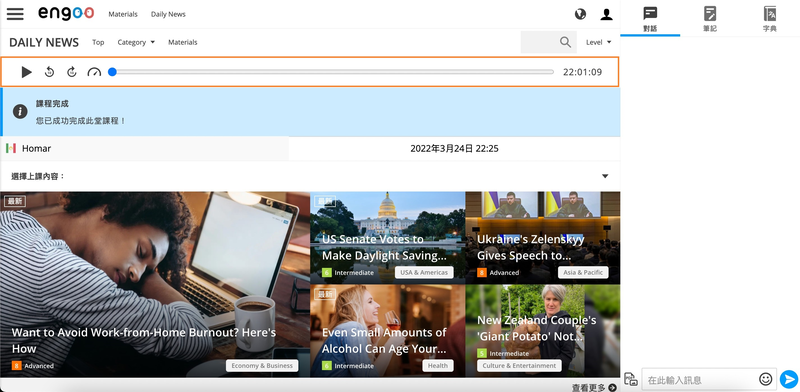
Task: Click the USA & Americas tag
Action: (424, 272)
